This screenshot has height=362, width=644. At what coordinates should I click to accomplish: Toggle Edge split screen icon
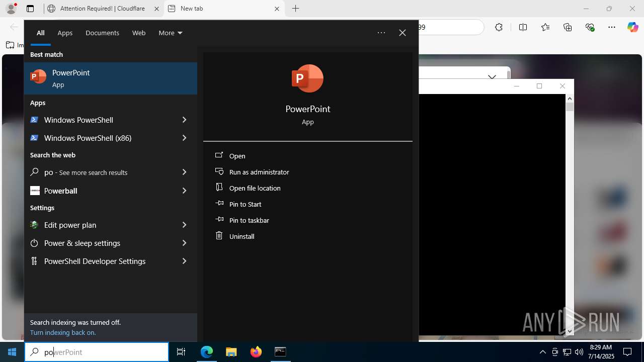pyautogui.click(x=523, y=27)
